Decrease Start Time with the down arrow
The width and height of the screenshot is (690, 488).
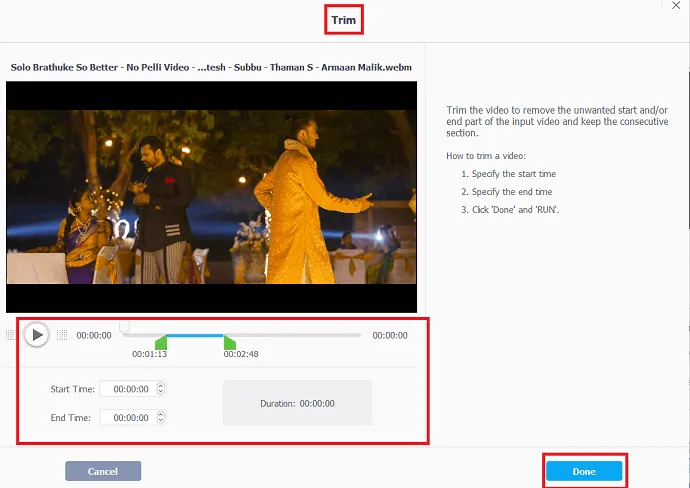pyautogui.click(x=161, y=393)
